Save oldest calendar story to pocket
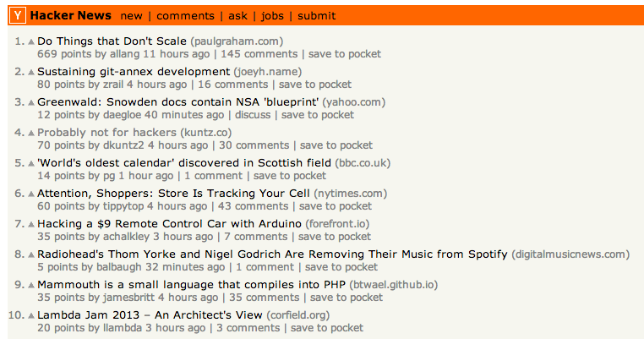This screenshot has height=339, width=644. [290, 176]
